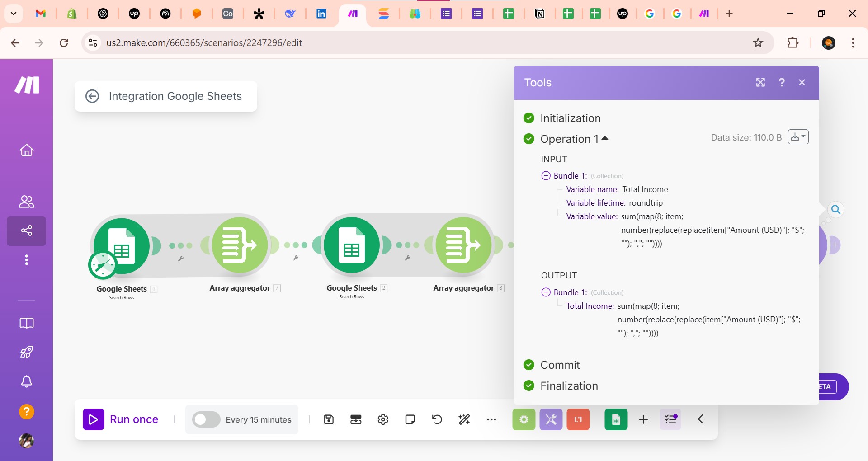Open red Text parser brackets icon

[578, 419]
